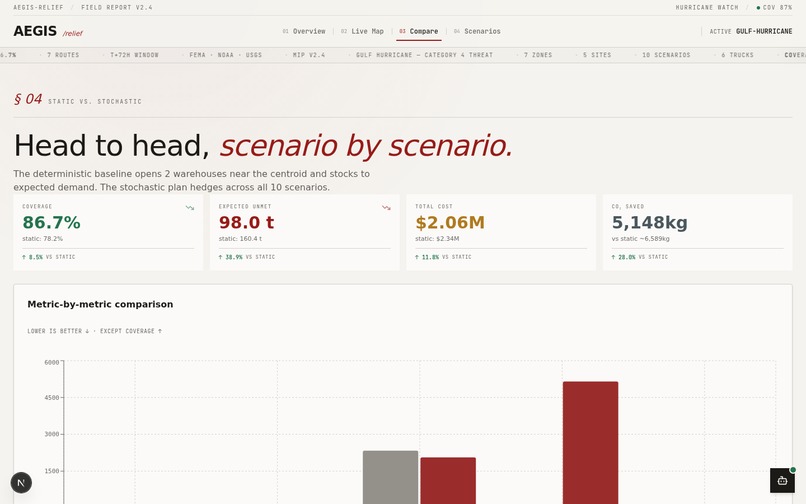The width and height of the screenshot is (806, 504).
Task: Click the 38.9% vs static indicator
Action: point(246,257)
